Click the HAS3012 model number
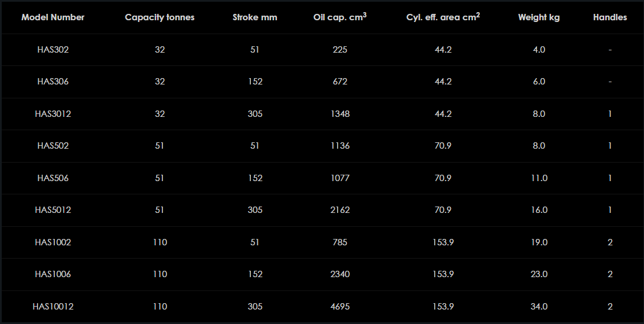 [53, 114]
